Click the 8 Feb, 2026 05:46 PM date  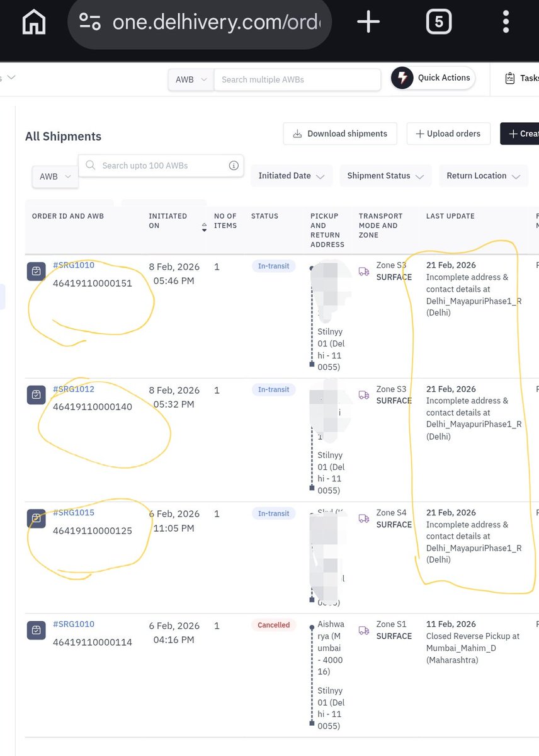(174, 273)
